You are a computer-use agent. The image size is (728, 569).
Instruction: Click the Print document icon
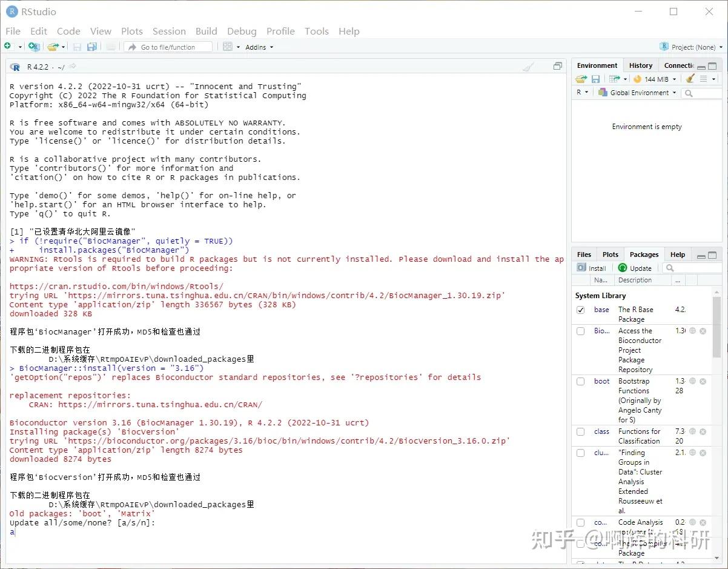[111, 47]
